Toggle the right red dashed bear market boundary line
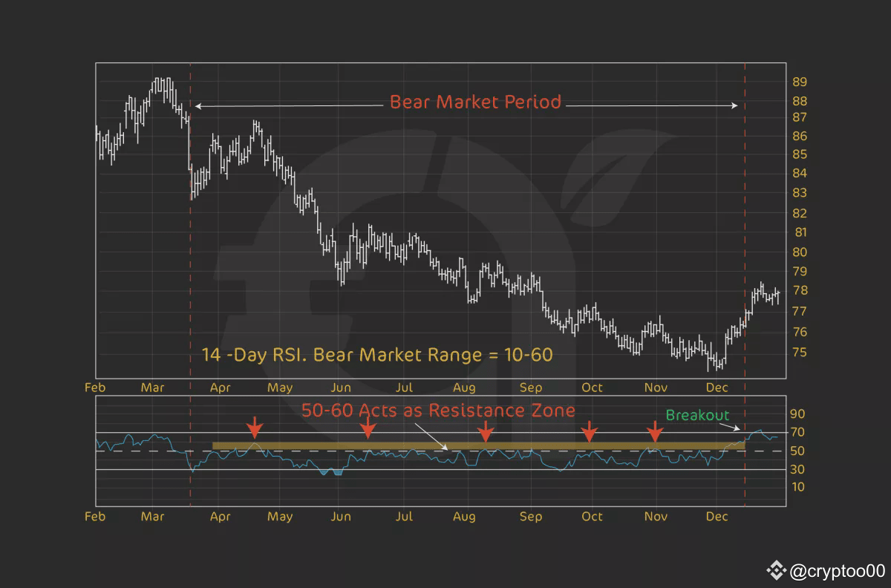The image size is (891, 588). tap(744, 223)
